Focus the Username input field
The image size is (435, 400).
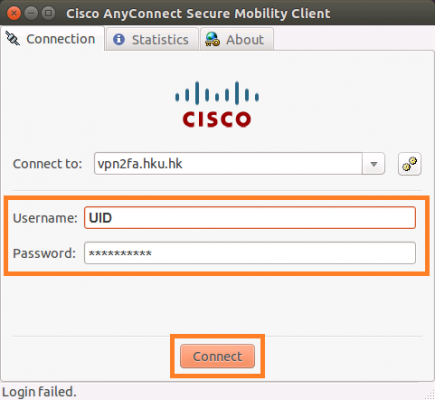[x=250, y=218]
